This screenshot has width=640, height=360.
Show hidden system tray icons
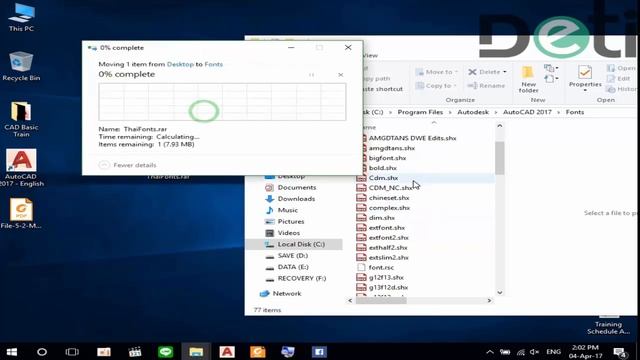coord(490,352)
